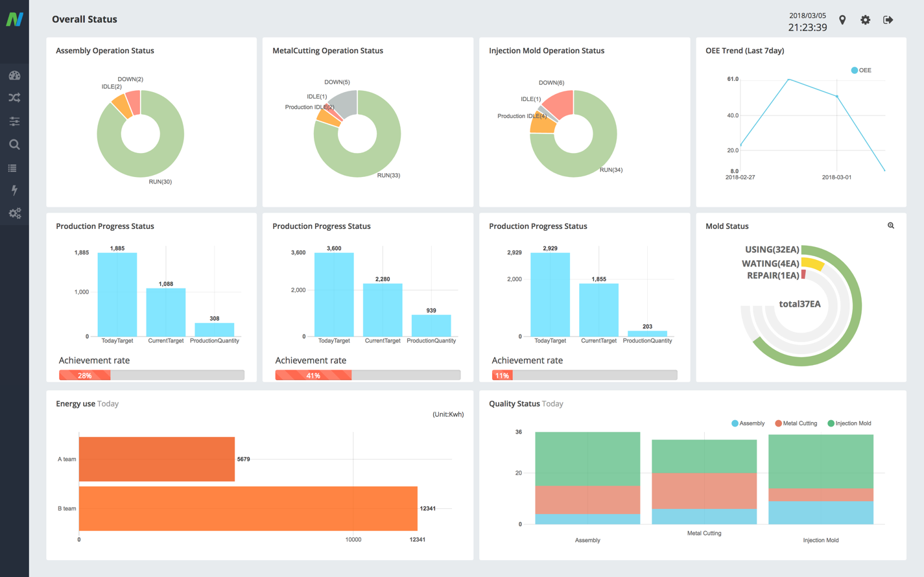The width and height of the screenshot is (924, 577).
Task: Open the dashboard gauge icon in sidebar
Action: point(14,75)
